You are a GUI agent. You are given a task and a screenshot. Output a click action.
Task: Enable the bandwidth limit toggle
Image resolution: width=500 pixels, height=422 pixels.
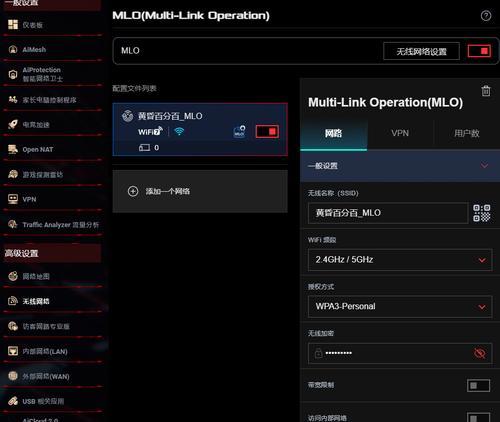pos(478,386)
